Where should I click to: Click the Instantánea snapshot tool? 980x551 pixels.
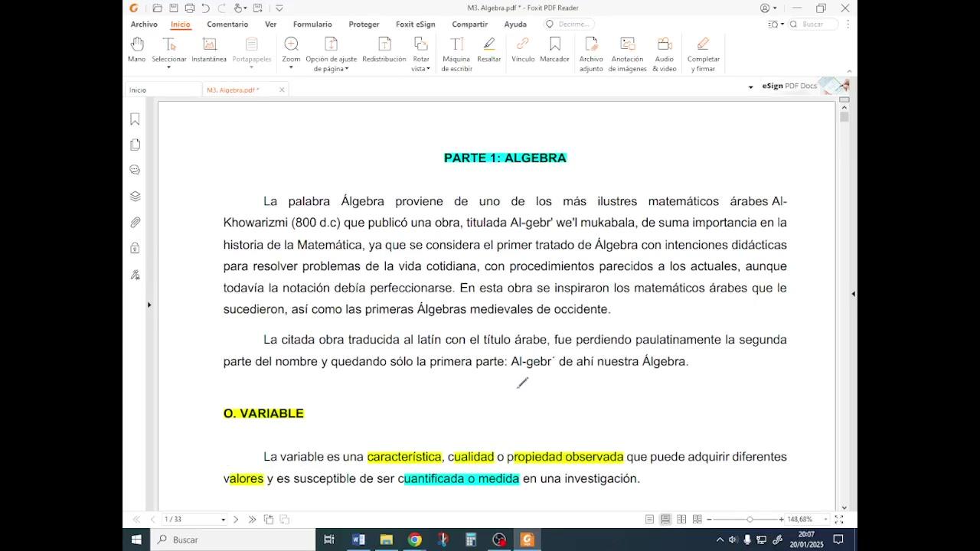click(x=209, y=50)
